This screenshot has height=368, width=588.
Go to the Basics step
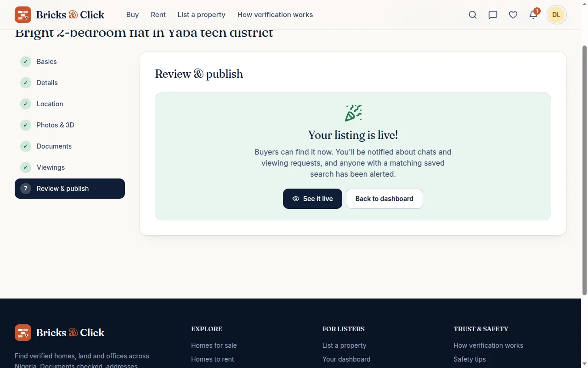(70, 62)
